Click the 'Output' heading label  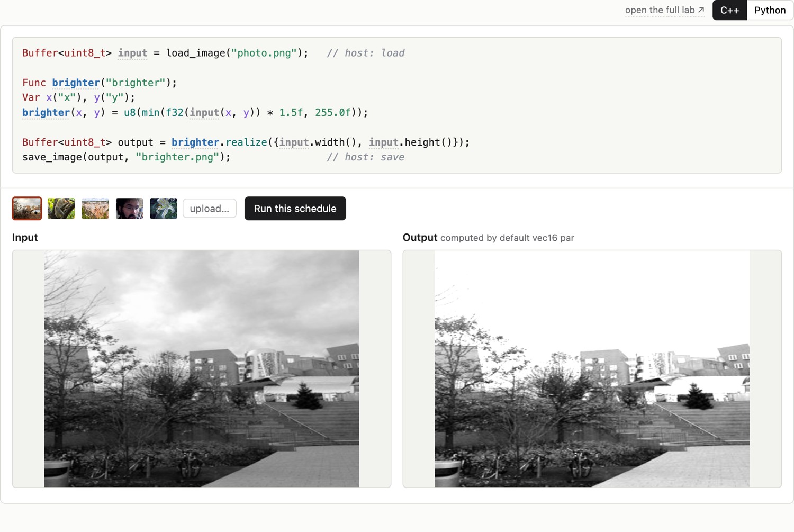[x=420, y=237]
